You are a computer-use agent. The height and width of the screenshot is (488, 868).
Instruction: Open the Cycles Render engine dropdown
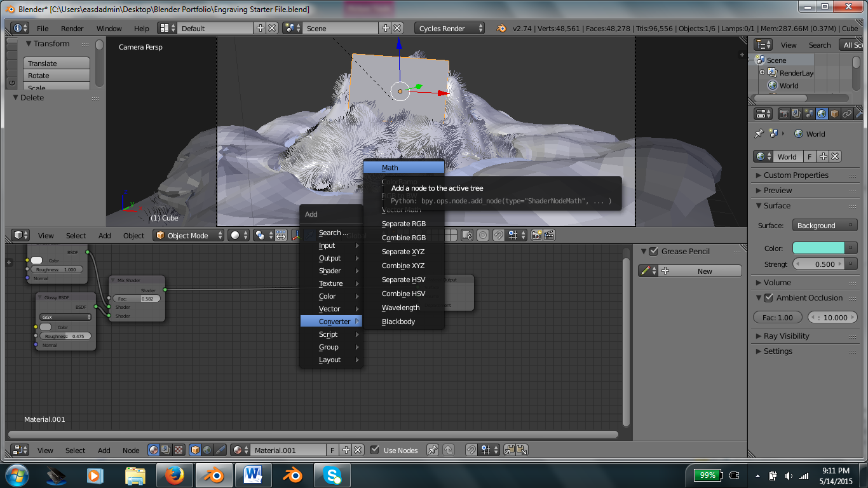point(450,28)
